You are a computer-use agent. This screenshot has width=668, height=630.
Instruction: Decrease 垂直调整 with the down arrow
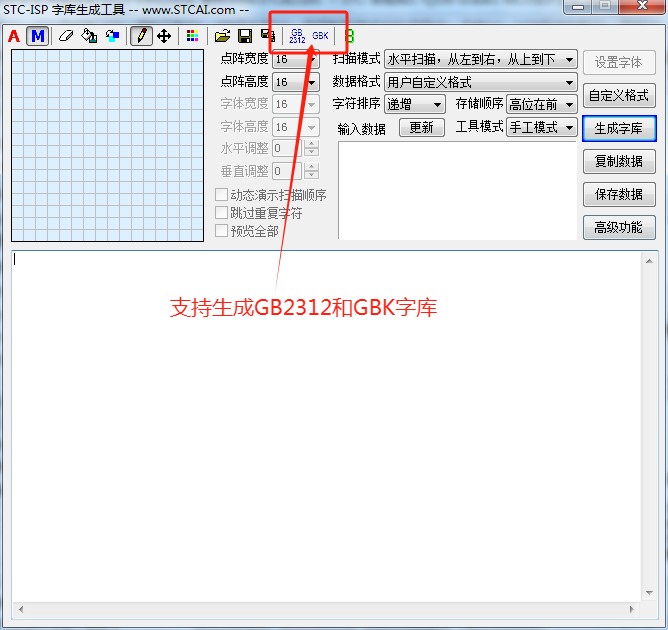tap(312, 175)
